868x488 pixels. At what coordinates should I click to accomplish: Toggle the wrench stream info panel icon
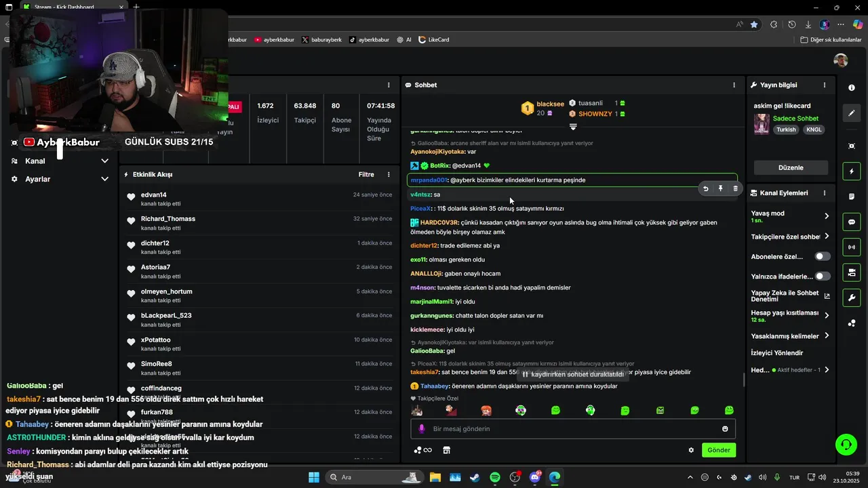(851, 298)
